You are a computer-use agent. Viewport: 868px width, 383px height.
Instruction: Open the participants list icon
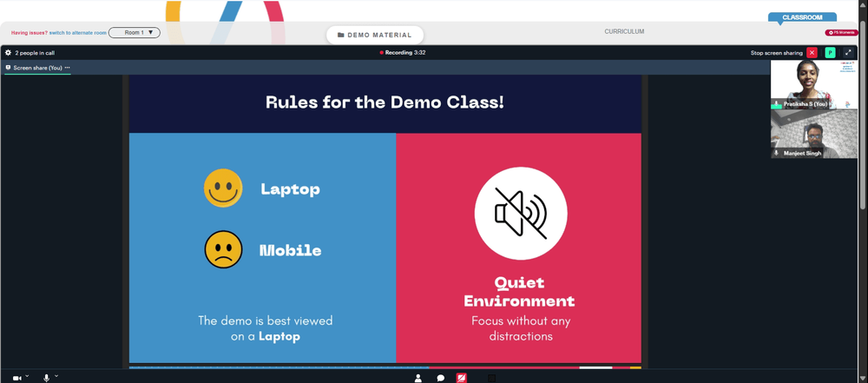tap(418, 378)
